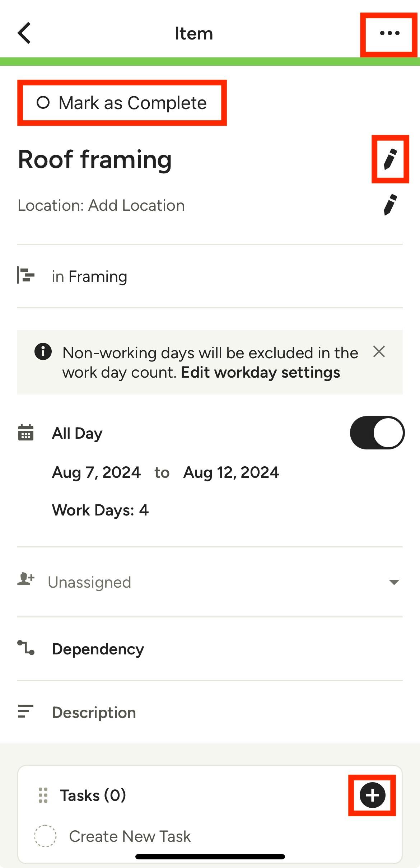Tap the back arrow icon
The image size is (420, 868).
(x=24, y=33)
